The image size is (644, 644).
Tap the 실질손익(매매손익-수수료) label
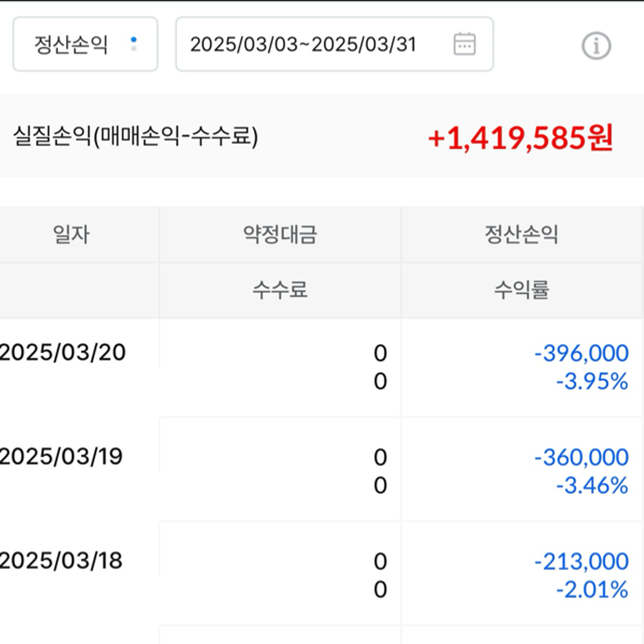(x=135, y=136)
